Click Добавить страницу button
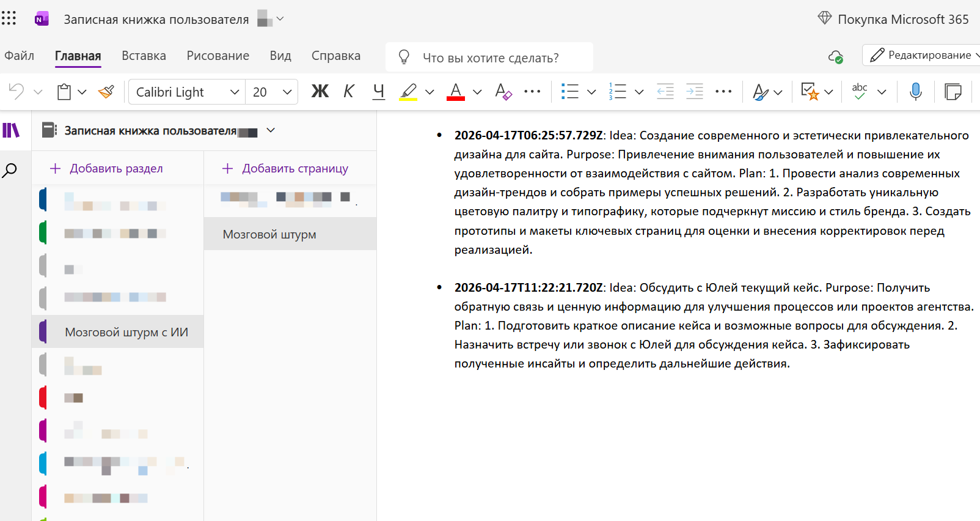 (x=285, y=168)
